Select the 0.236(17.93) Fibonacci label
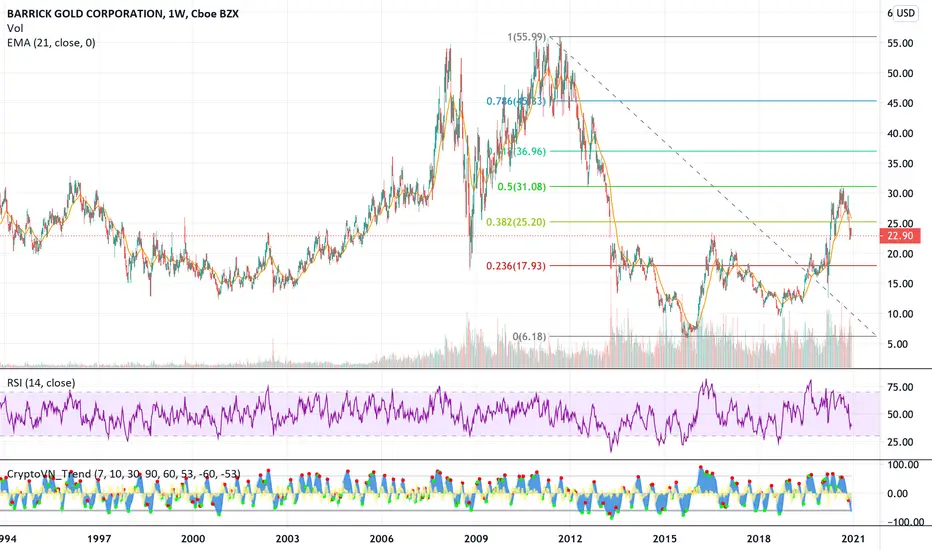Screen dimensions: 932x550 pyautogui.click(x=515, y=266)
